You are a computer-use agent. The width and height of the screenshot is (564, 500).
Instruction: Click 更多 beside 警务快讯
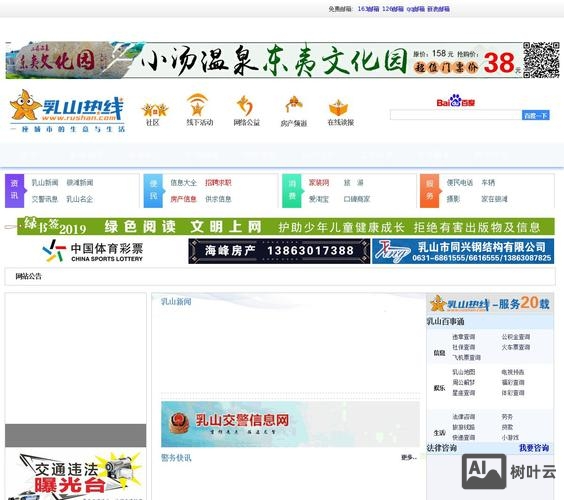pyautogui.click(x=409, y=458)
